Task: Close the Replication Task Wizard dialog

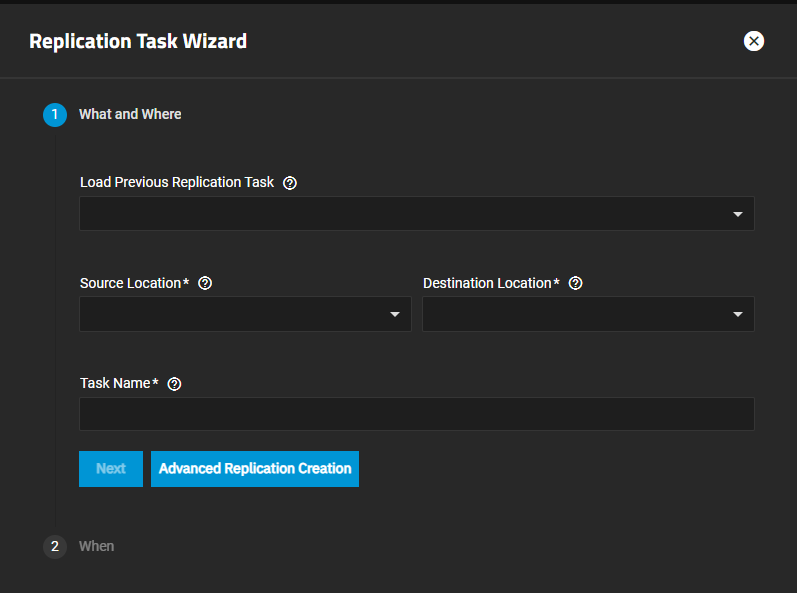Action: click(x=754, y=41)
